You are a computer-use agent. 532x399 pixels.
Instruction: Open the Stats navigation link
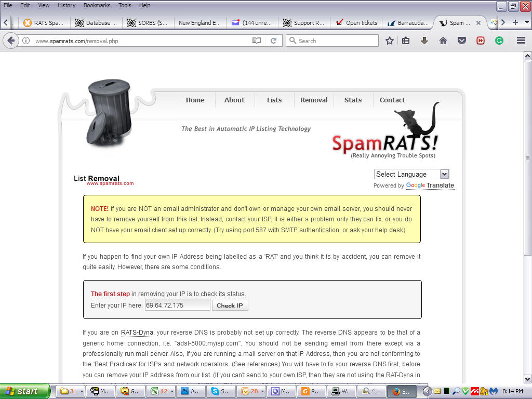tap(353, 100)
